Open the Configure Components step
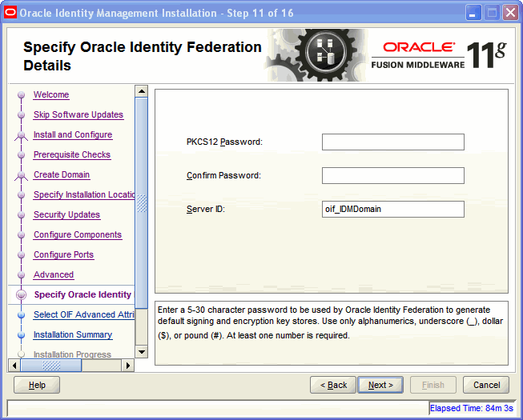The height and width of the screenshot is (420, 523). coord(78,234)
